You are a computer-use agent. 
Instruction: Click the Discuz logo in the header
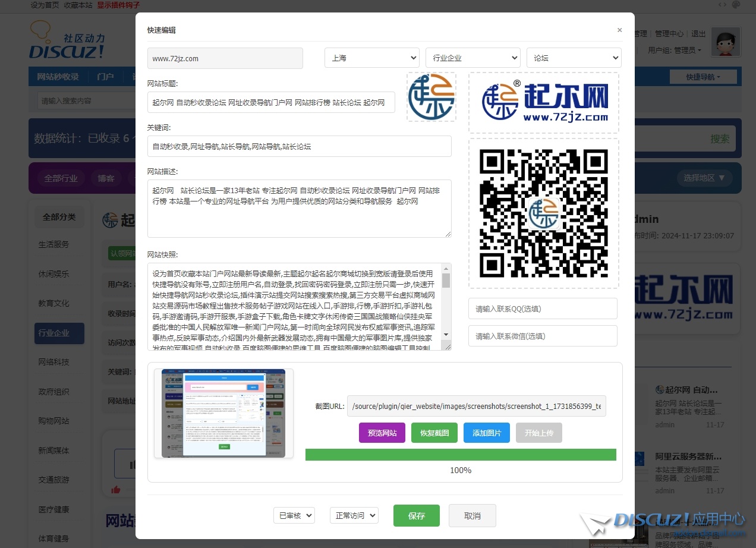(67, 40)
